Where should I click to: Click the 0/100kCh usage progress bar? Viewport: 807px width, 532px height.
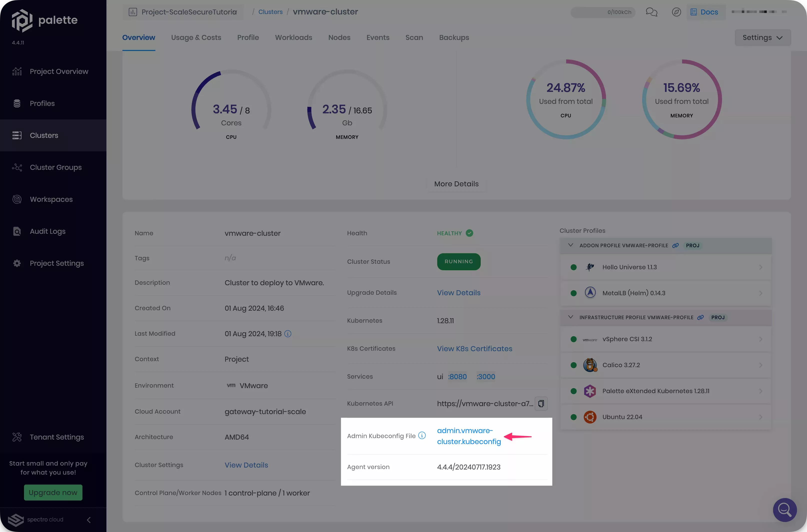click(603, 12)
